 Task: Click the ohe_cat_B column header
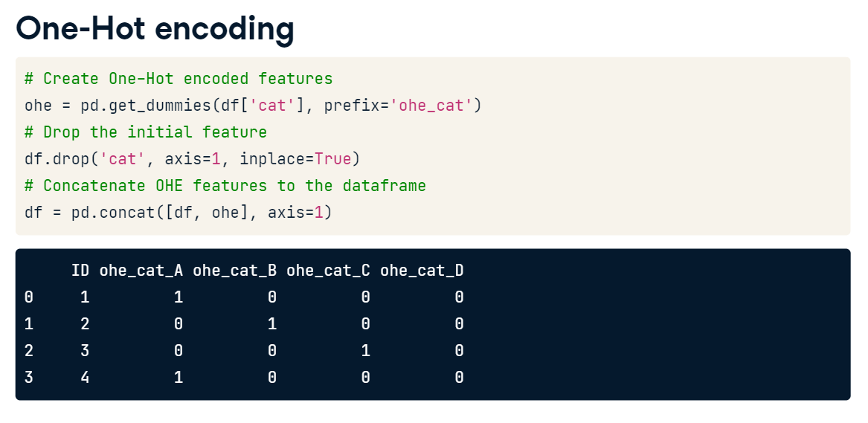[x=235, y=271]
